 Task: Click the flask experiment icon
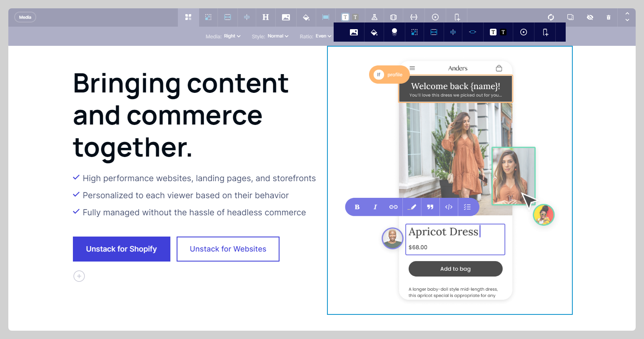[374, 17]
